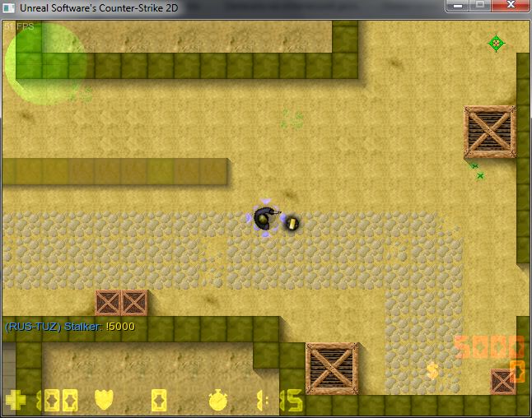Click the "51 FPS" counter text
532x418 pixels.
[19, 27]
